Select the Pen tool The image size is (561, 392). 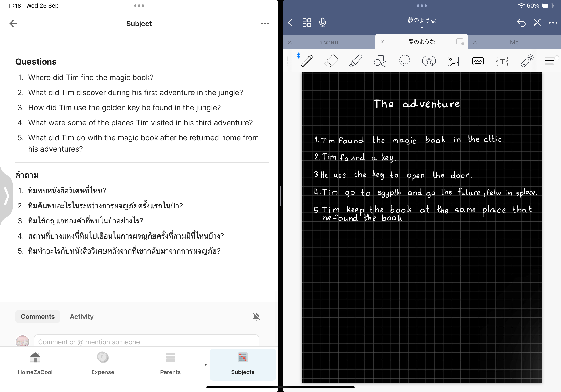click(x=307, y=61)
